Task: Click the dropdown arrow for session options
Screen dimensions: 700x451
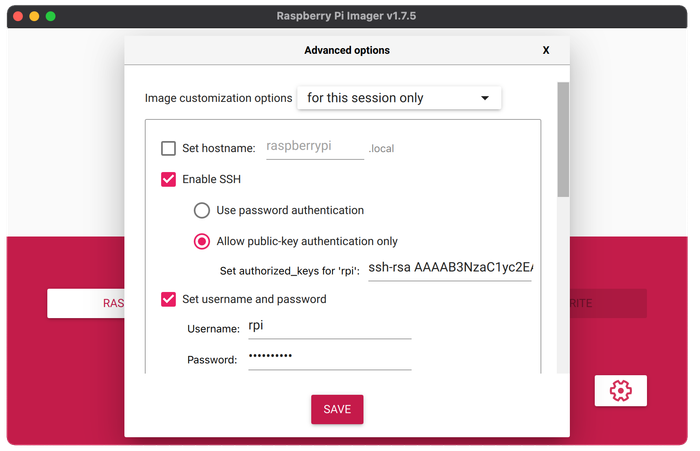Action: pyautogui.click(x=485, y=98)
